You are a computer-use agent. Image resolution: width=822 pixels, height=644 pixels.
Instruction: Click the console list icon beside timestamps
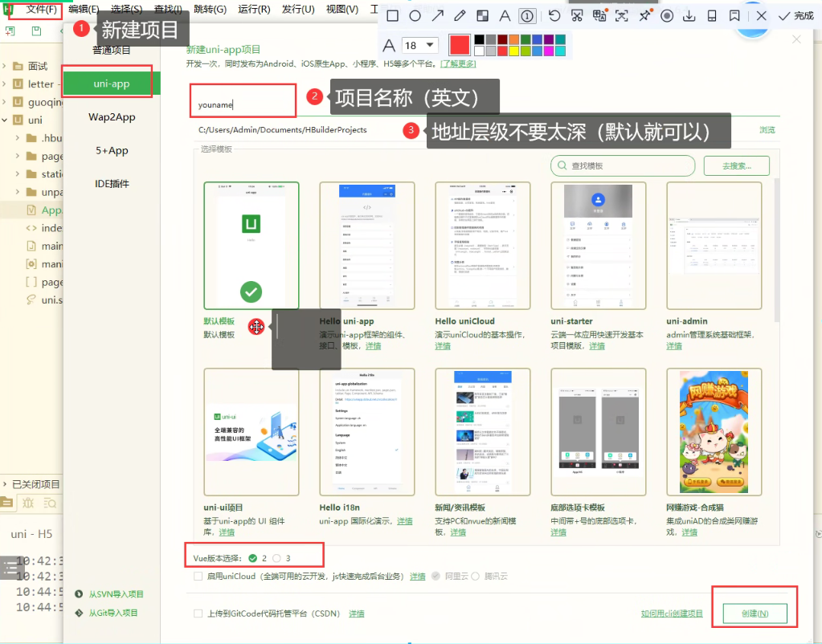(x=10, y=568)
